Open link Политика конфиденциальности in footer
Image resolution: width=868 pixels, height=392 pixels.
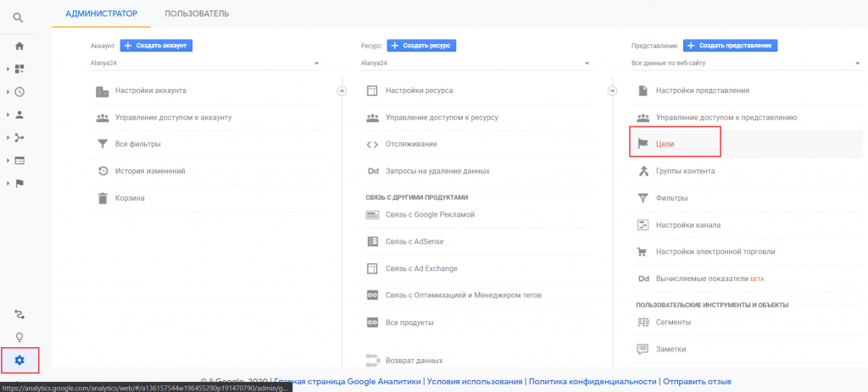pyautogui.click(x=593, y=382)
